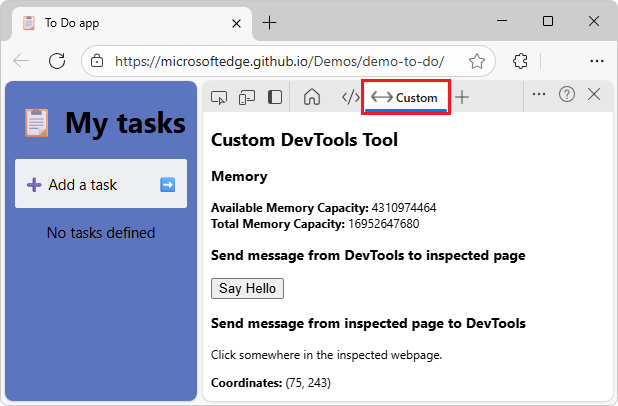Open the DevTools Welcome home tool
The height and width of the screenshot is (406, 618).
click(x=312, y=97)
